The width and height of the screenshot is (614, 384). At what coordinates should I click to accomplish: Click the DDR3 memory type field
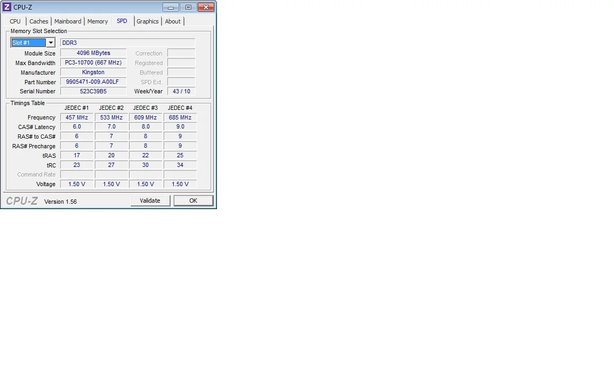tap(127, 43)
